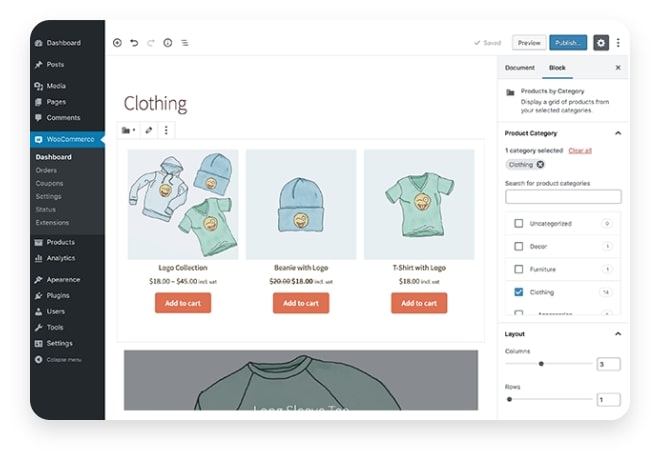
Task: Switch to the Document tab
Action: coord(519,67)
